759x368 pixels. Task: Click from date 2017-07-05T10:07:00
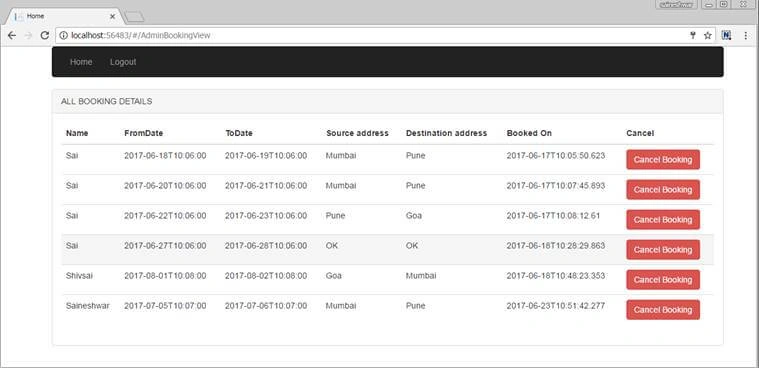[165, 306]
